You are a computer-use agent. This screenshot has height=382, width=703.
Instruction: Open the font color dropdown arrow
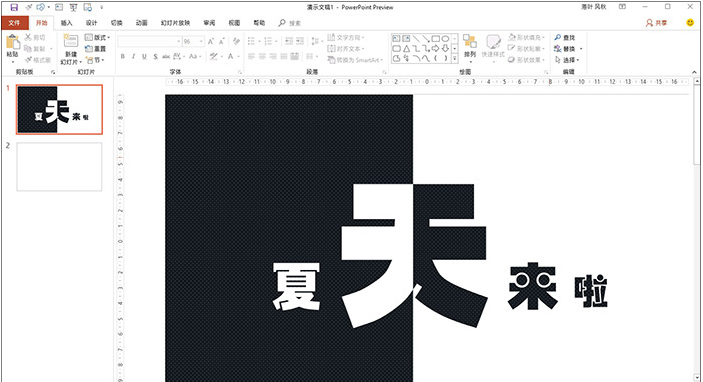point(238,56)
